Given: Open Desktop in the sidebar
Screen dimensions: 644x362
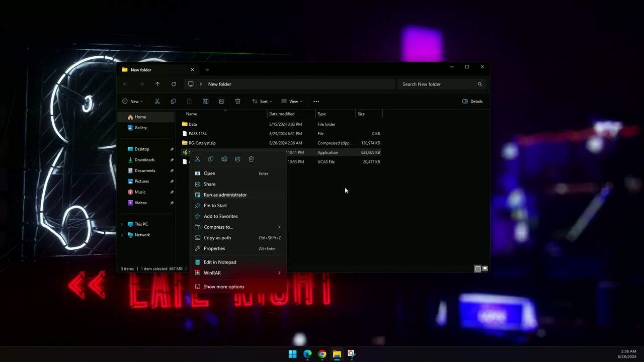Looking at the screenshot, I should (146, 149).
